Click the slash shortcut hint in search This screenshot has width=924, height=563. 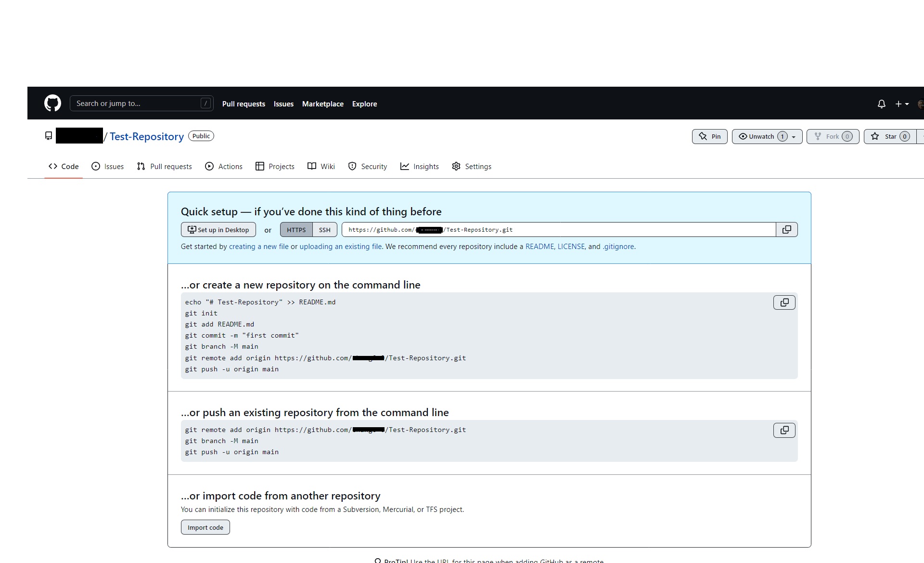coord(205,103)
